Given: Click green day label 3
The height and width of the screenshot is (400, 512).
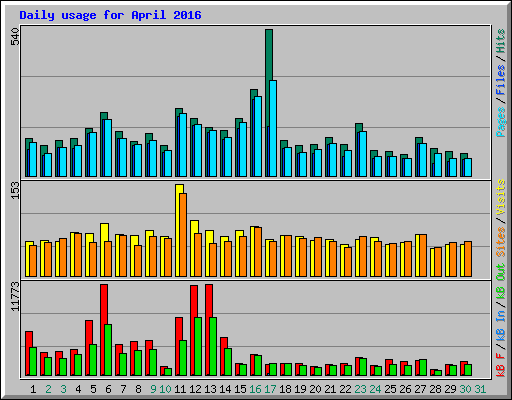Looking at the screenshot, I should click(x=63, y=389).
